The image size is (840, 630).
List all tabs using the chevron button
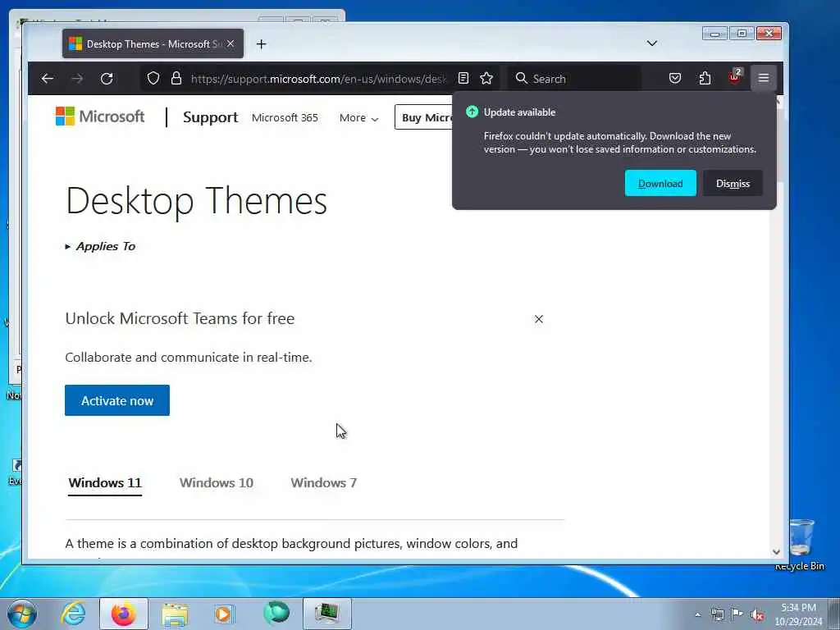[x=652, y=43]
